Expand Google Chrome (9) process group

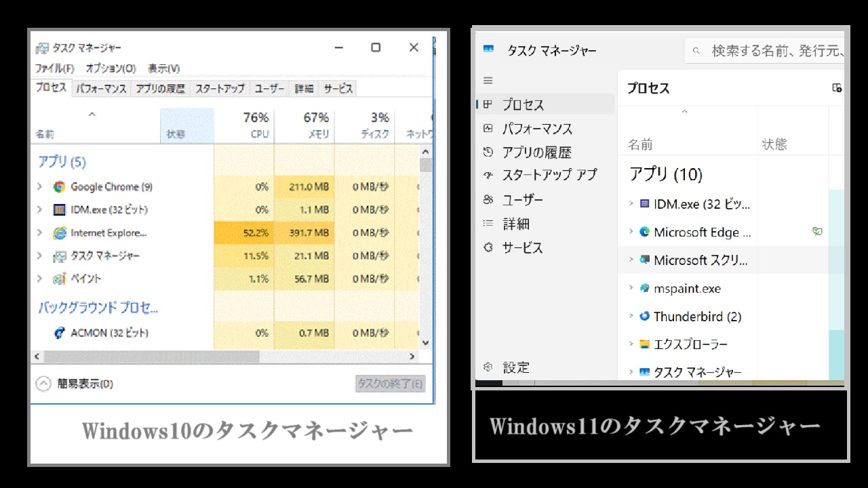pyautogui.click(x=39, y=187)
